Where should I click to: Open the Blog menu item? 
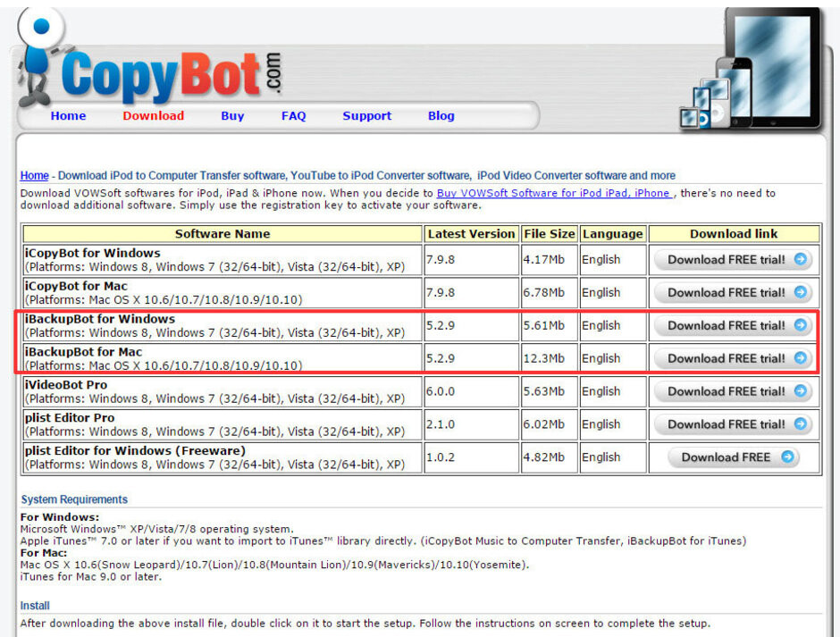pos(441,116)
